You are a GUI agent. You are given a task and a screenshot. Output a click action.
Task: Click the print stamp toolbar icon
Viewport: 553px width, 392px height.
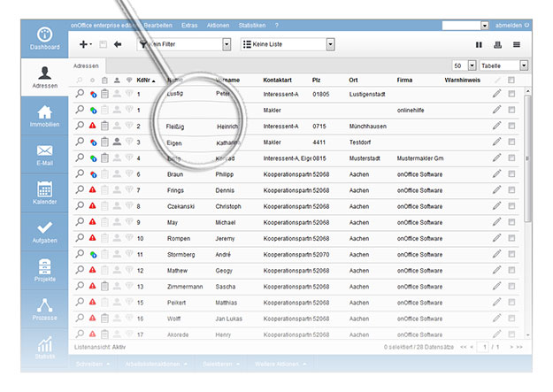tap(497, 44)
